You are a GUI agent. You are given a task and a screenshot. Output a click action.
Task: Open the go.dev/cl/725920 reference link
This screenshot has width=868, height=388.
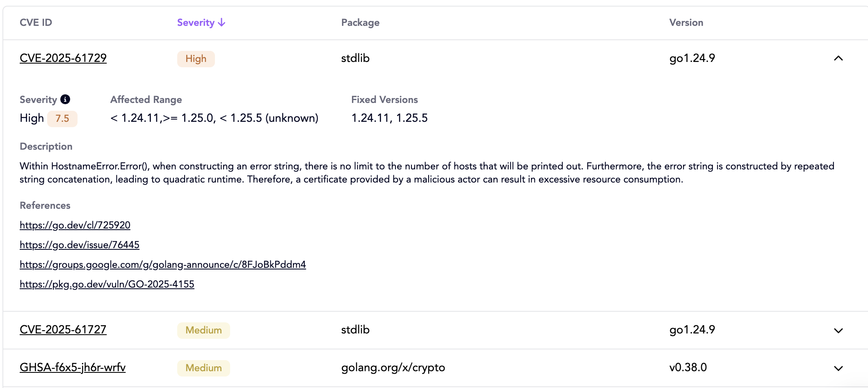click(x=75, y=225)
